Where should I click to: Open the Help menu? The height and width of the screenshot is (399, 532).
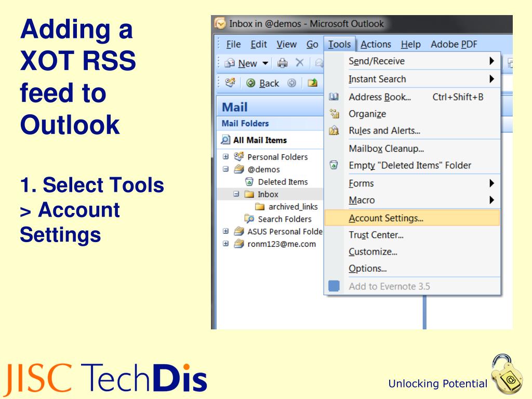[410, 45]
